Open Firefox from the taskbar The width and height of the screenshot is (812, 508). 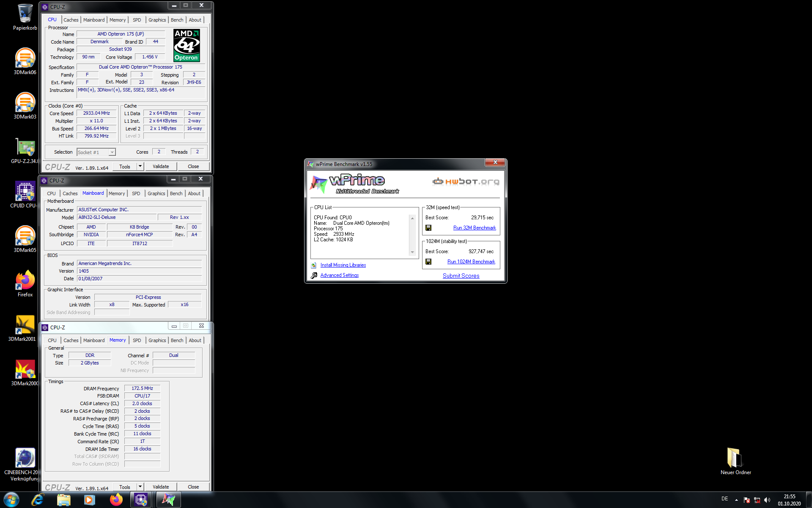tap(116, 500)
